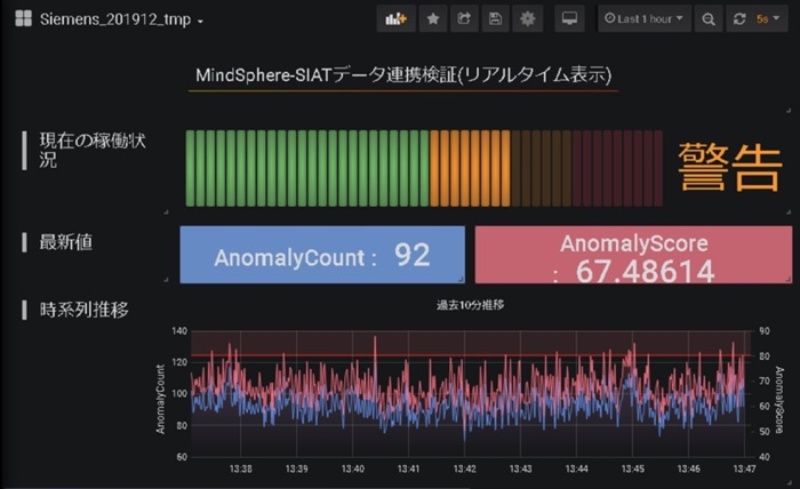Click the orange section of status gauge
The width and height of the screenshot is (800, 489).
470,168
